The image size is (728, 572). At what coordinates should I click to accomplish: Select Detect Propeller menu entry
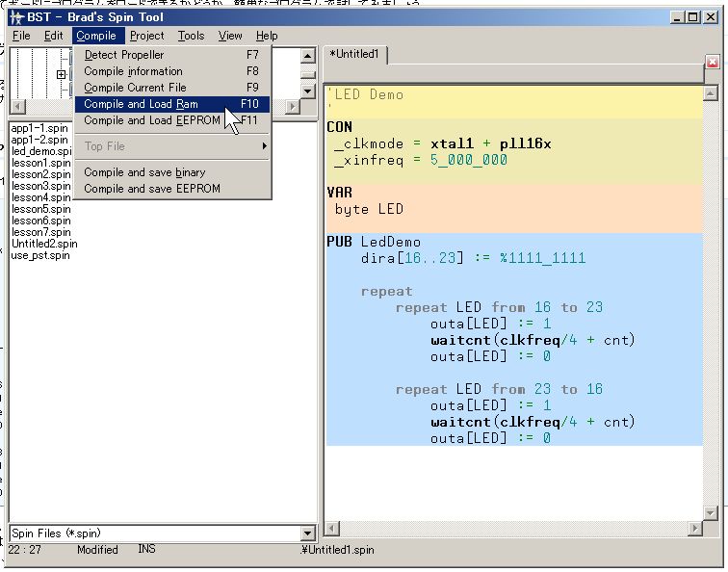click(x=124, y=55)
